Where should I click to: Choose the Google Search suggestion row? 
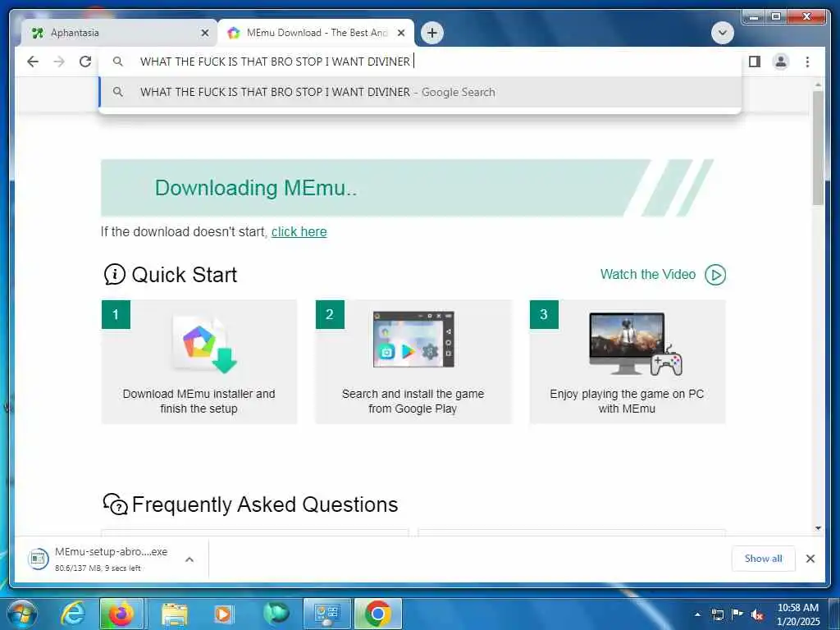pyautogui.click(x=421, y=92)
